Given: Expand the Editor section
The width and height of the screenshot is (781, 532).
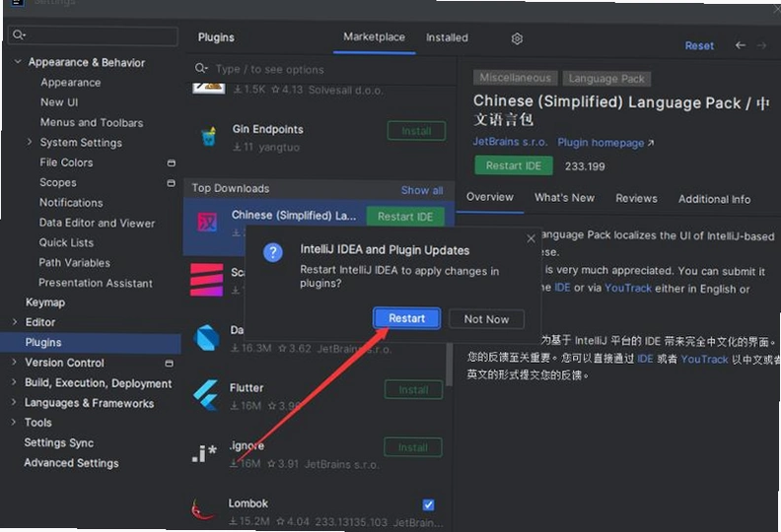Looking at the screenshot, I should point(15,322).
